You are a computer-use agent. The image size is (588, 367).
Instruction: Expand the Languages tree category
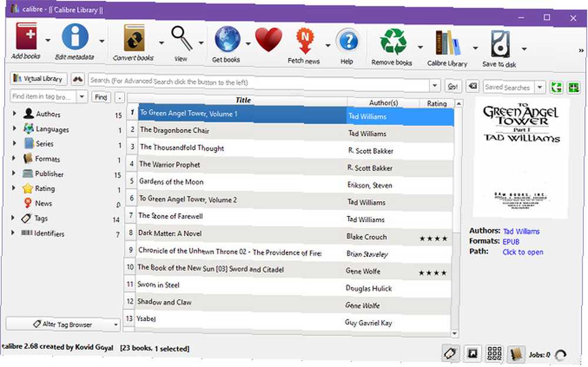click(x=14, y=128)
